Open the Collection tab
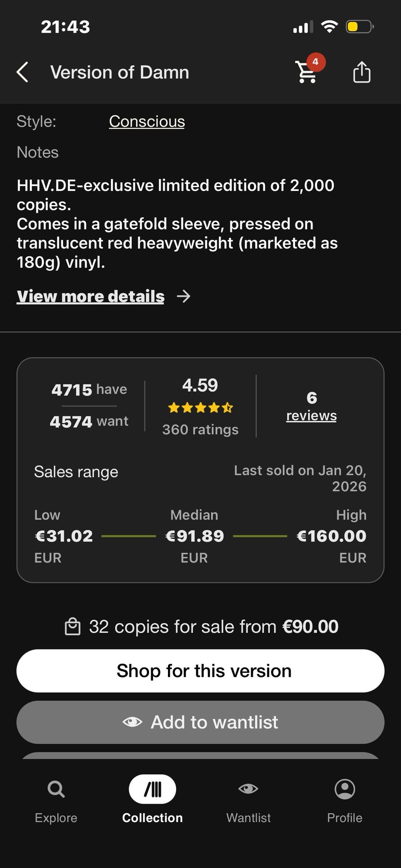The width and height of the screenshot is (401, 868). 152,799
